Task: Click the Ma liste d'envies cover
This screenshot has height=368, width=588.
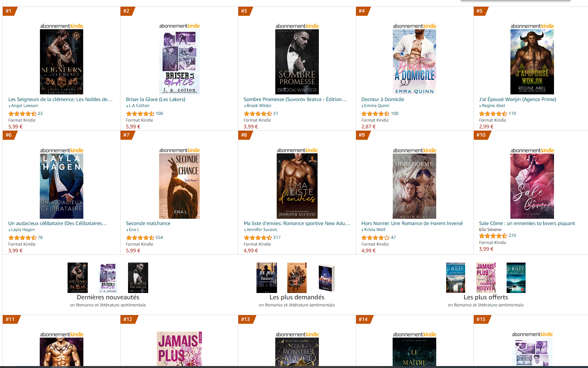Action: click(x=297, y=186)
